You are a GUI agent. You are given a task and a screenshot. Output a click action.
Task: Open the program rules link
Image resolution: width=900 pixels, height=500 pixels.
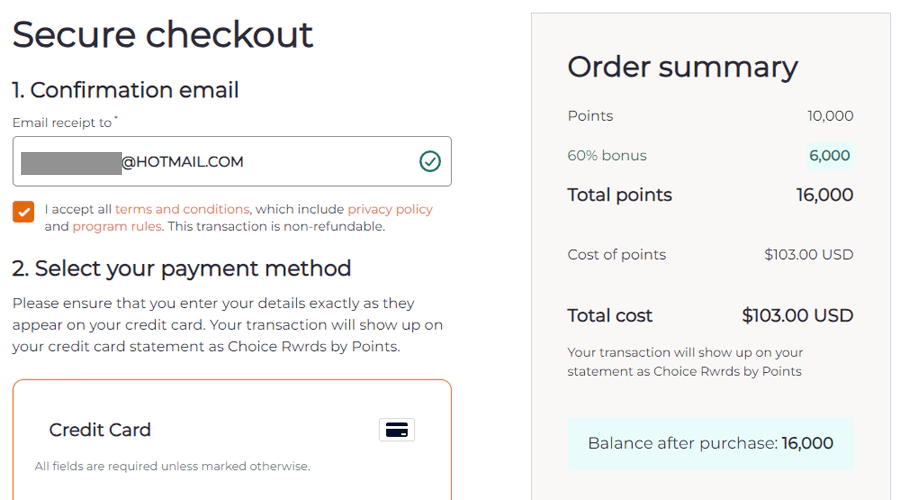[x=117, y=227]
